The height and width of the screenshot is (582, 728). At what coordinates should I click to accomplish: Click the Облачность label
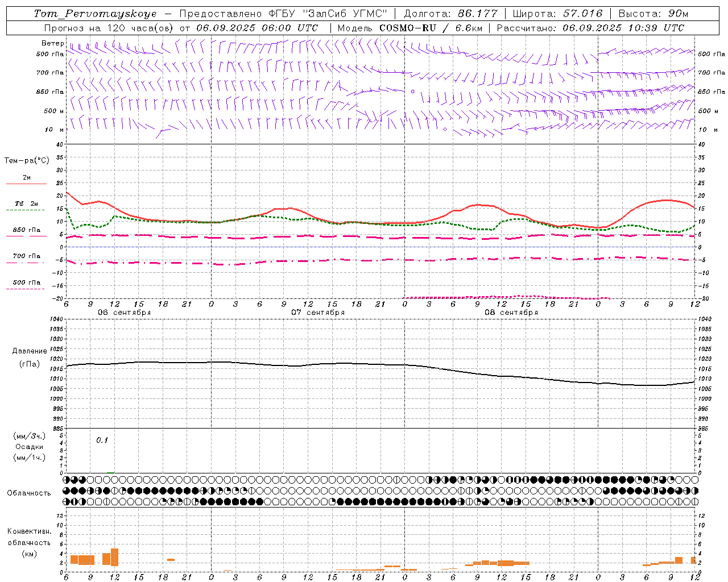click(x=29, y=493)
